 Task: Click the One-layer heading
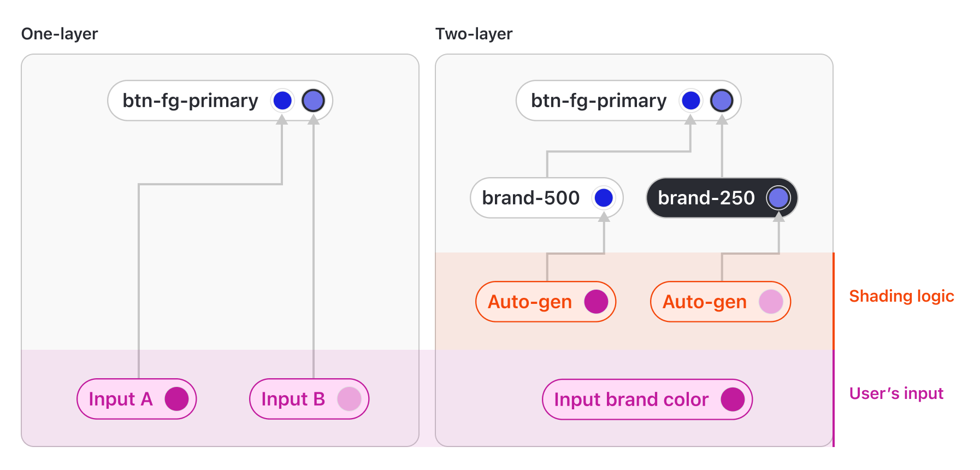[x=60, y=34]
